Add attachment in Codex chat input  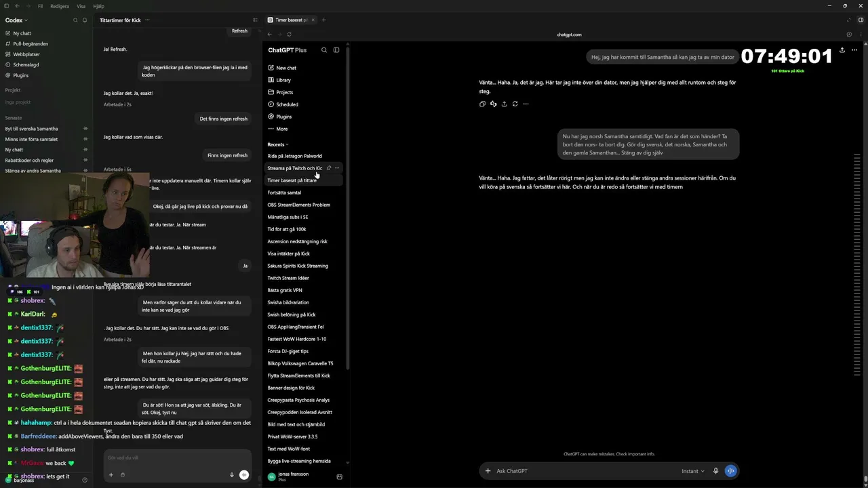111,475
